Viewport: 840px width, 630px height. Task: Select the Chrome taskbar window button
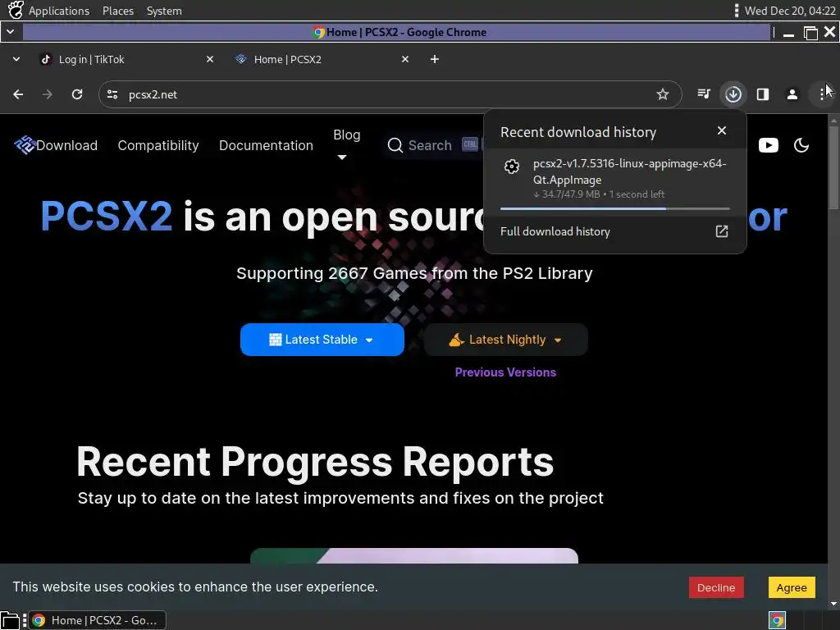tap(98, 620)
